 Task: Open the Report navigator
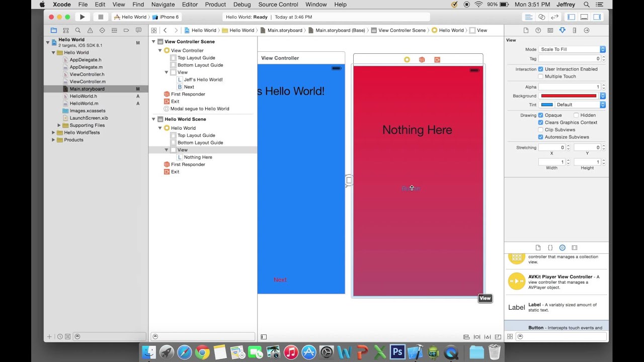point(138,30)
